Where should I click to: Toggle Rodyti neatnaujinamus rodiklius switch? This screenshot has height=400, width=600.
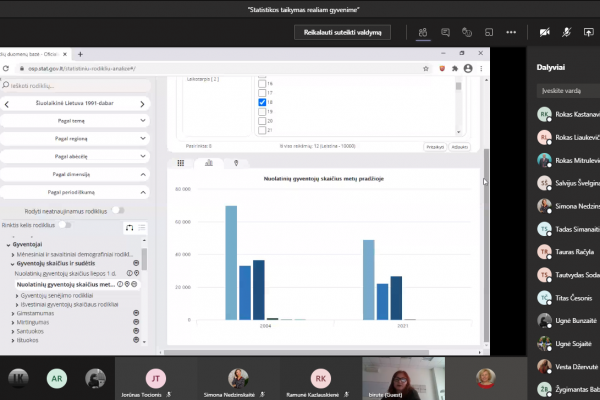[x=117, y=211]
